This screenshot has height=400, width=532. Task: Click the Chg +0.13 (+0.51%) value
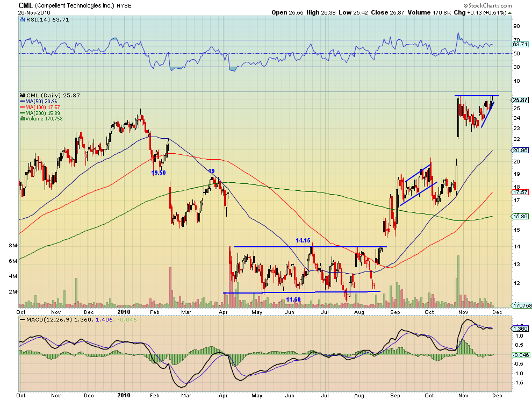(x=480, y=12)
